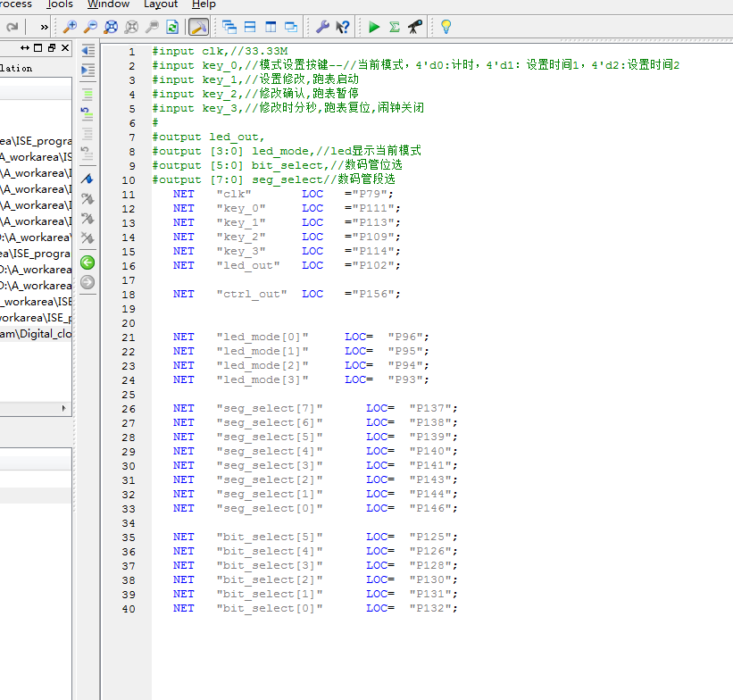Show Tip of the Day via lightbulb icon

tap(446, 27)
